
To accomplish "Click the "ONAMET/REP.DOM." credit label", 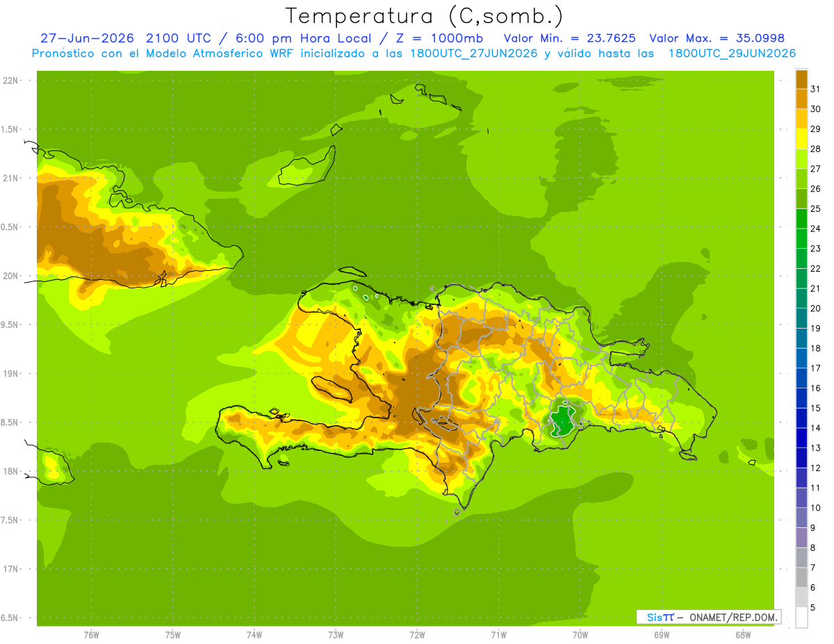I will [733, 617].
